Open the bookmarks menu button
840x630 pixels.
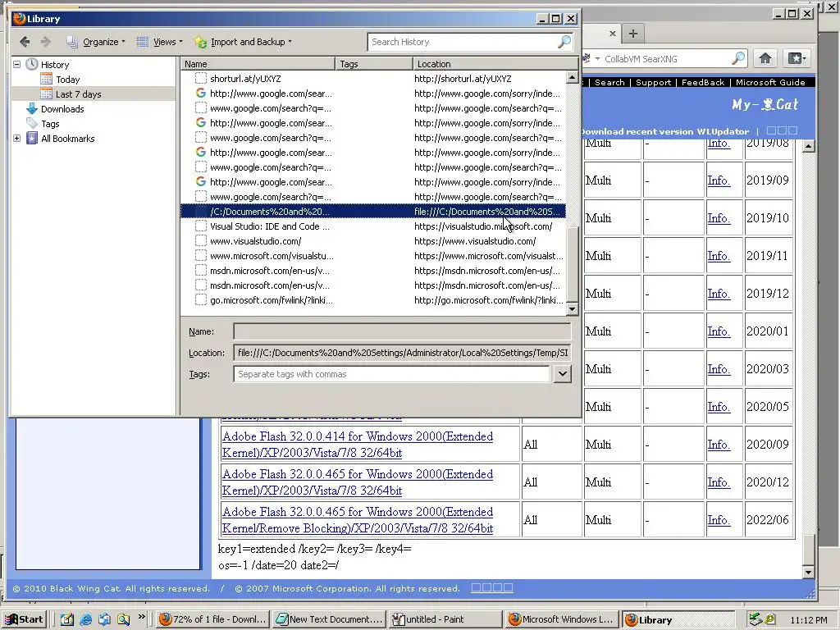[x=796, y=58]
